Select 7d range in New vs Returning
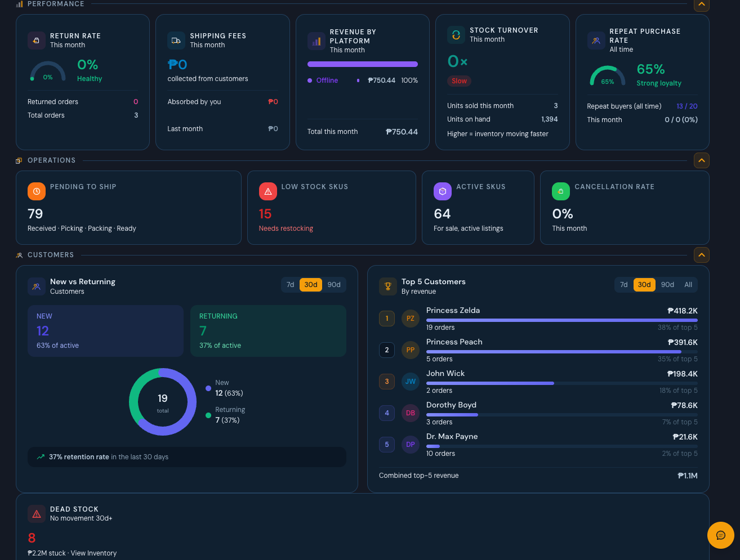The height and width of the screenshot is (560, 740). point(291,285)
